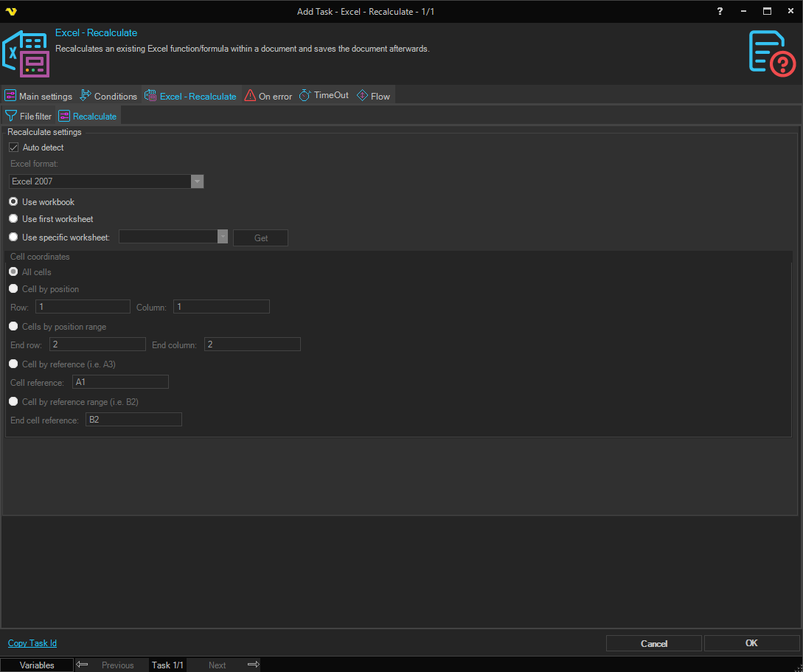Click the settings icon on Main settings tab
Viewport: 803px width, 672px height.
(x=10, y=95)
